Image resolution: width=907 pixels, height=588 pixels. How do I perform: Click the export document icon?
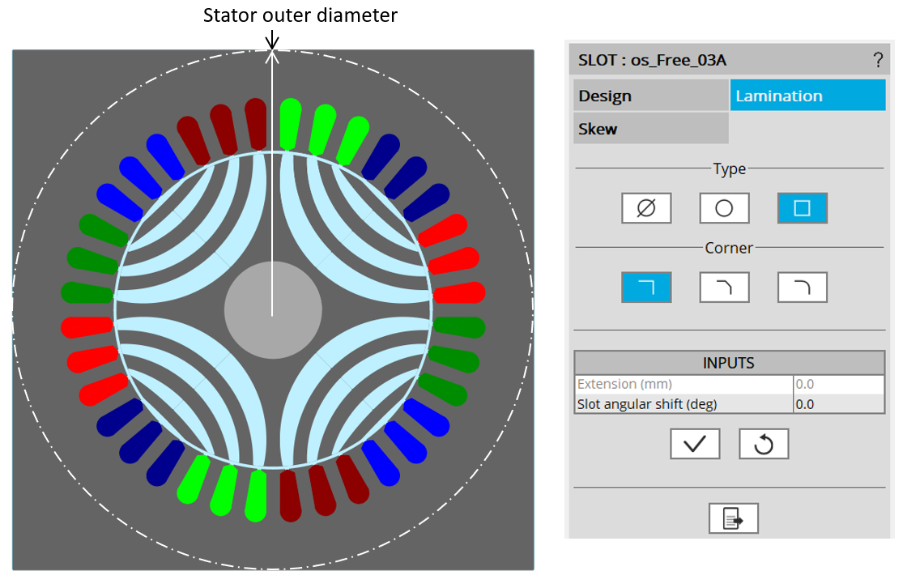[733, 518]
